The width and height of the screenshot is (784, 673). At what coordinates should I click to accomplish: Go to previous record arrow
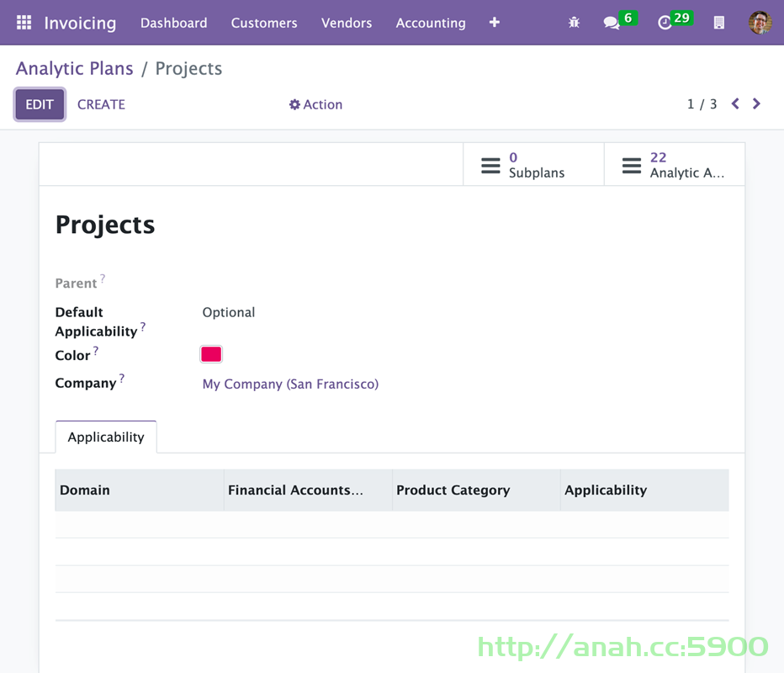[x=735, y=104]
